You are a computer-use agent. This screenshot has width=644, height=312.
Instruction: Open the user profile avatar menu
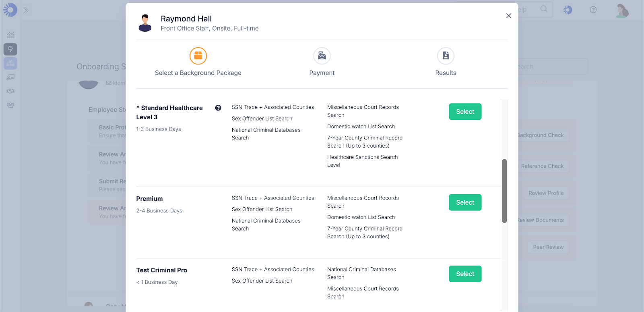pos(622,10)
